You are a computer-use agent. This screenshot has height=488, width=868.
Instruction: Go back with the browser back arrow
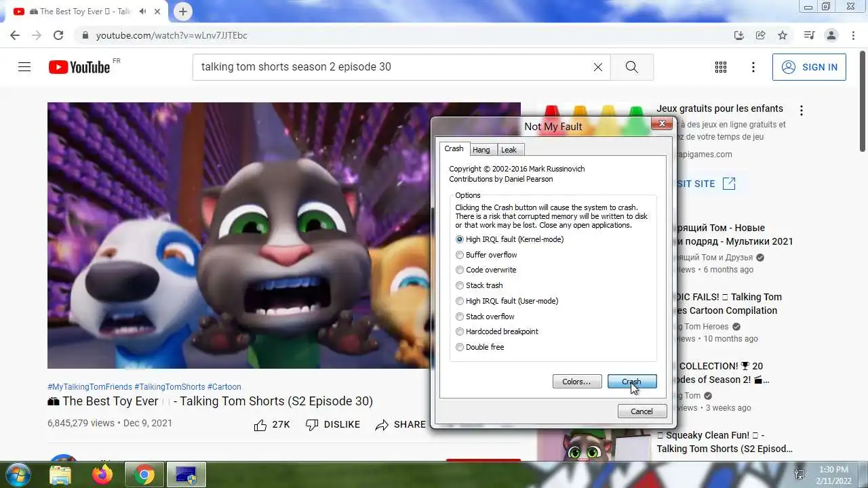tap(15, 35)
